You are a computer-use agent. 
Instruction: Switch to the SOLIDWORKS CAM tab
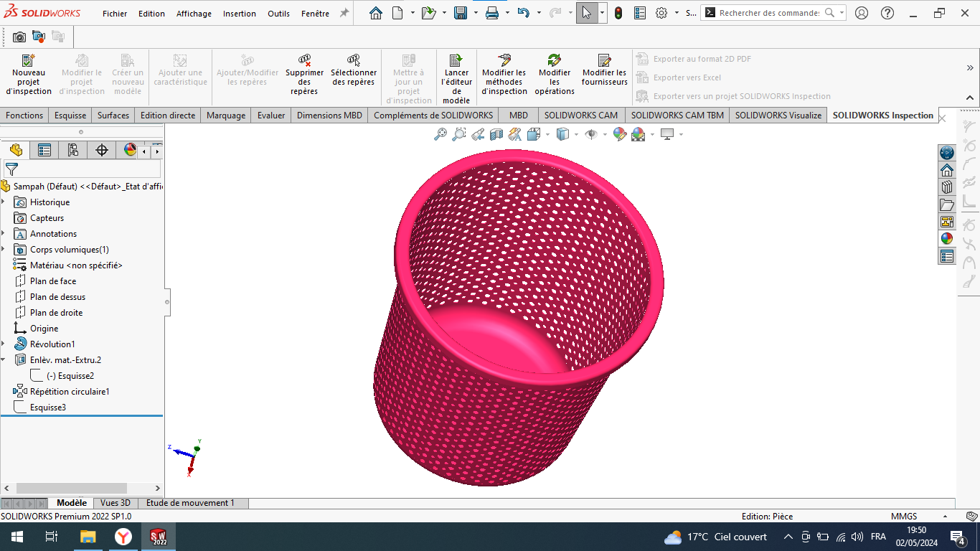(x=580, y=115)
